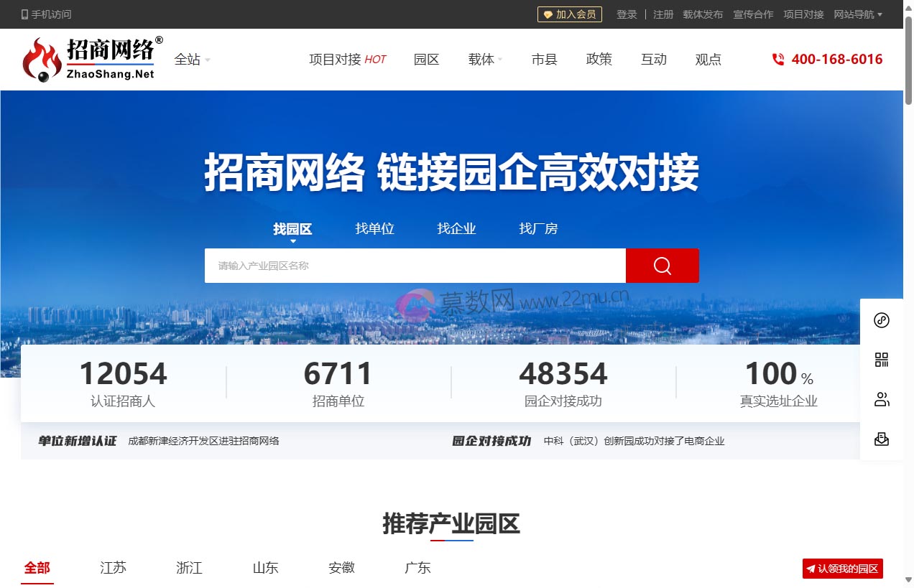Open the 载体 dropdown menu
The width and height of the screenshot is (914, 588).
pyautogui.click(x=484, y=60)
